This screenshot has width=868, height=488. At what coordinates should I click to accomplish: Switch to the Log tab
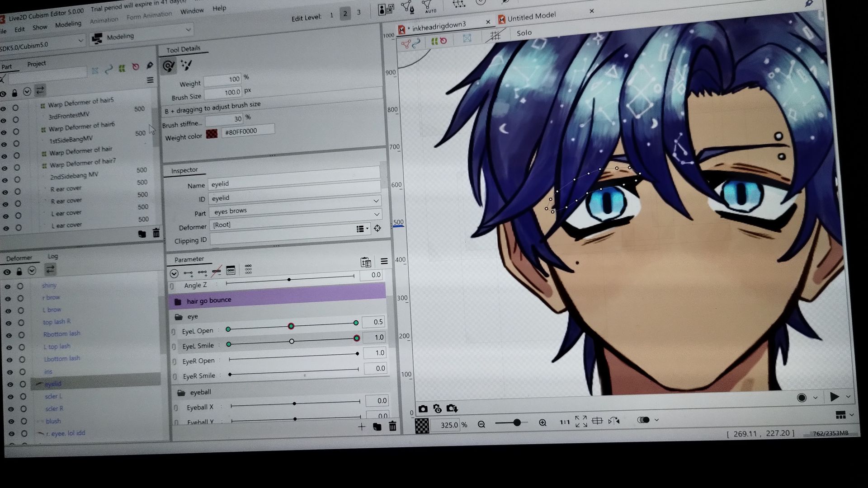tap(53, 256)
